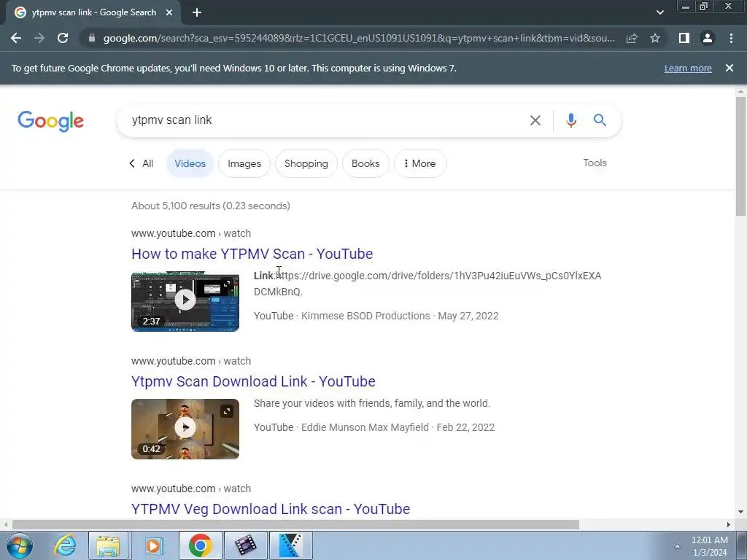747x560 pixels.
Task: Open the Windows Start menu orb
Action: coord(20,545)
